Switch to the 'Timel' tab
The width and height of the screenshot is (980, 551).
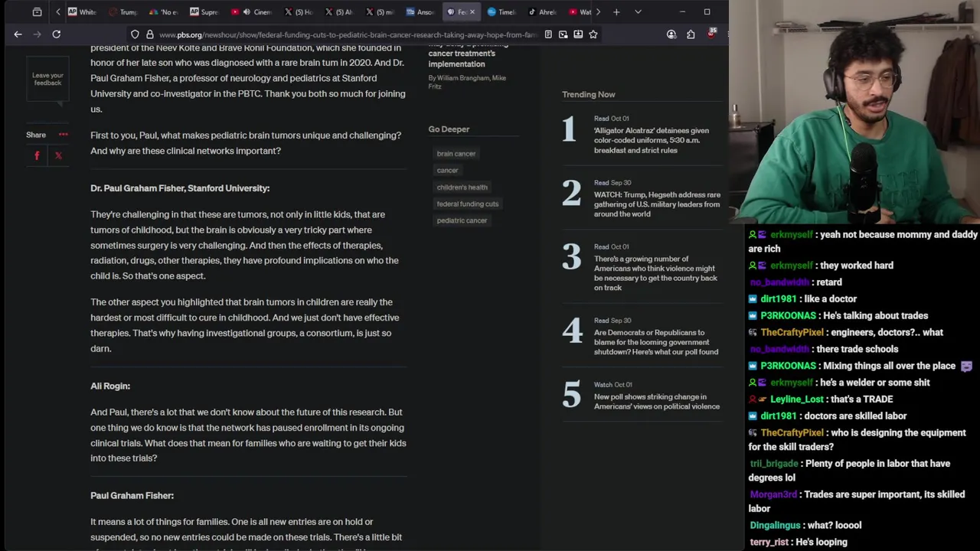coord(501,12)
